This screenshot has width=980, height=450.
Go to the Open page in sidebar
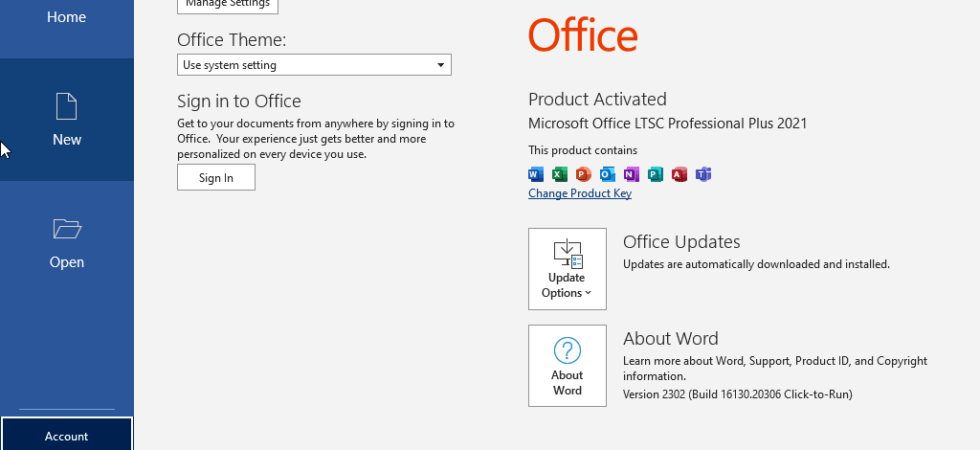point(67,242)
